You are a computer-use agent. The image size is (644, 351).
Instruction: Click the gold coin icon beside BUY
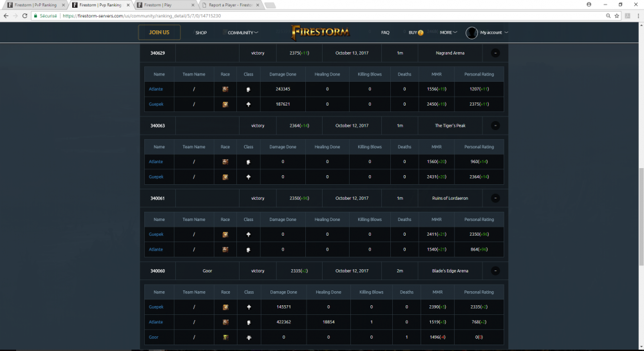pyautogui.click(x=421, y=33)
